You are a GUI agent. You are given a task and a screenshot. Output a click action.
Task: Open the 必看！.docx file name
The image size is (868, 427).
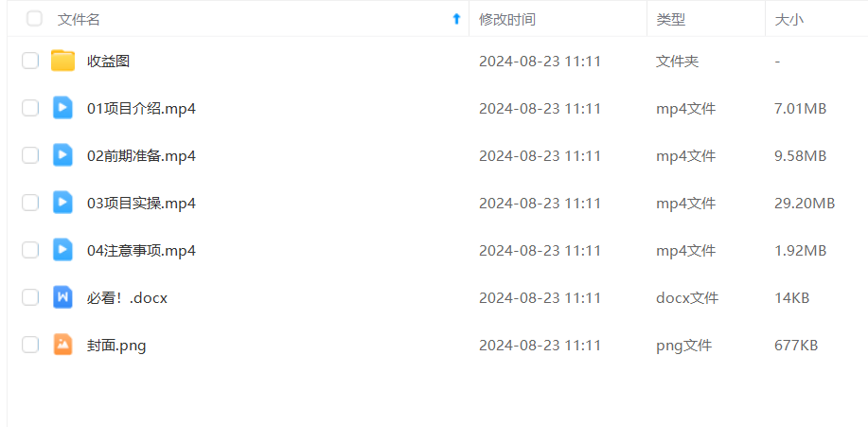[128, 298]
